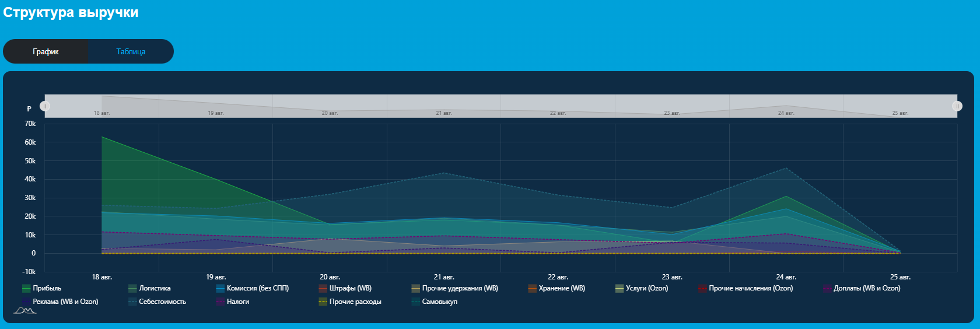
Task: Click the Себестоимость legend marker
Action: 132,302
